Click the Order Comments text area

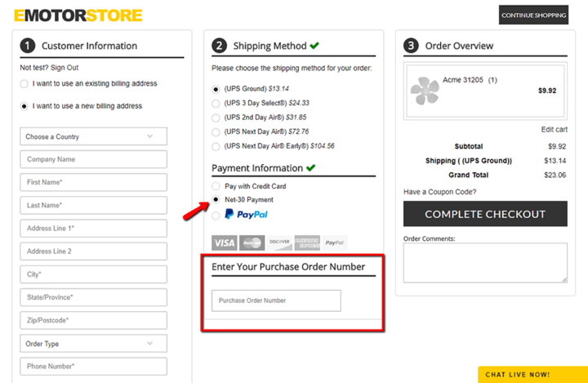(485, 263)
